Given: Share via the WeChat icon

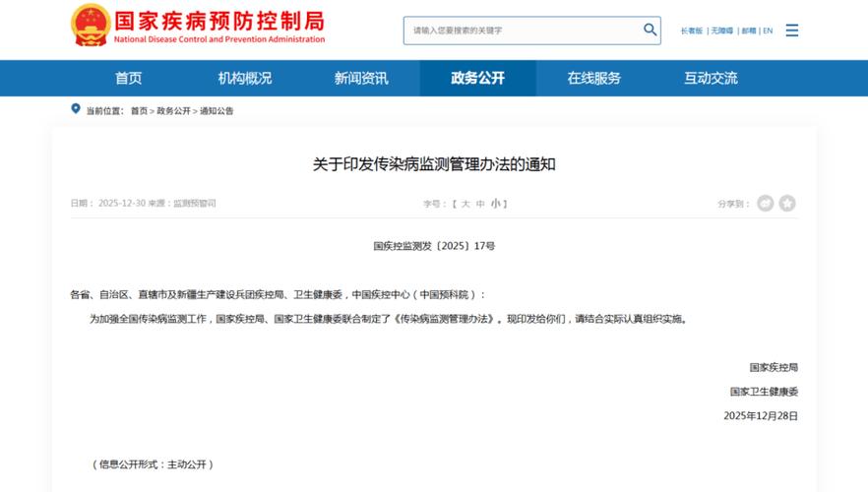Looking at the screenshot, I should pyautogui.click(x=765, y=204).
